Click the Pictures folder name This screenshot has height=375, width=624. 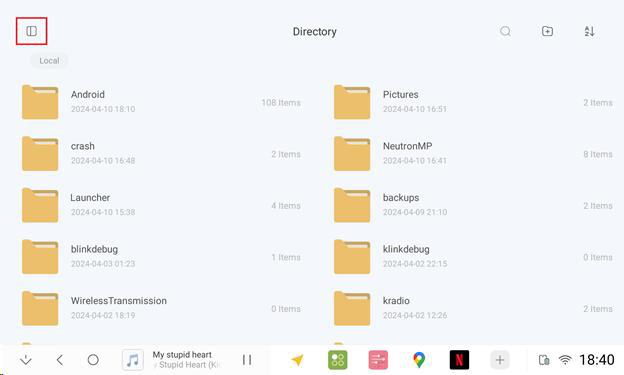[x=400, y=95]
